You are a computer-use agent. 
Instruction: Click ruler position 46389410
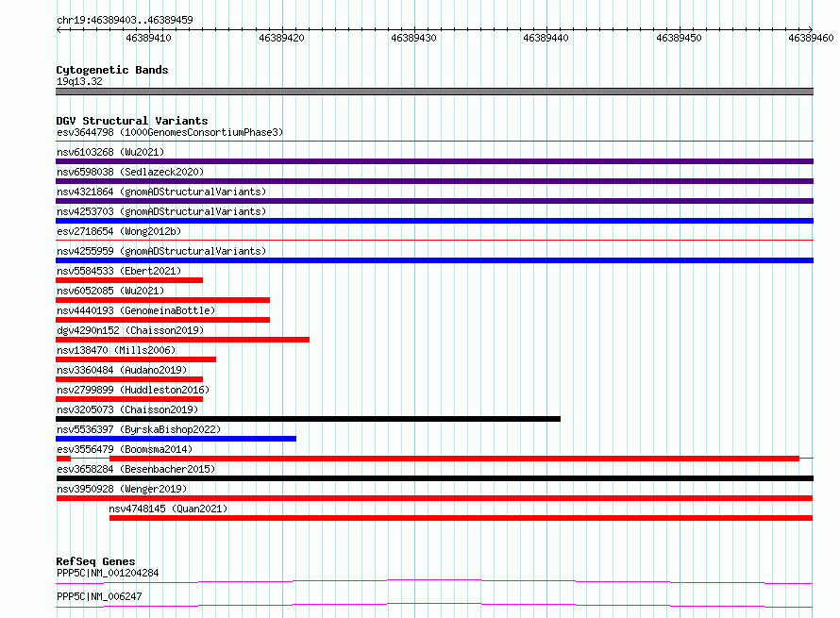148,38
